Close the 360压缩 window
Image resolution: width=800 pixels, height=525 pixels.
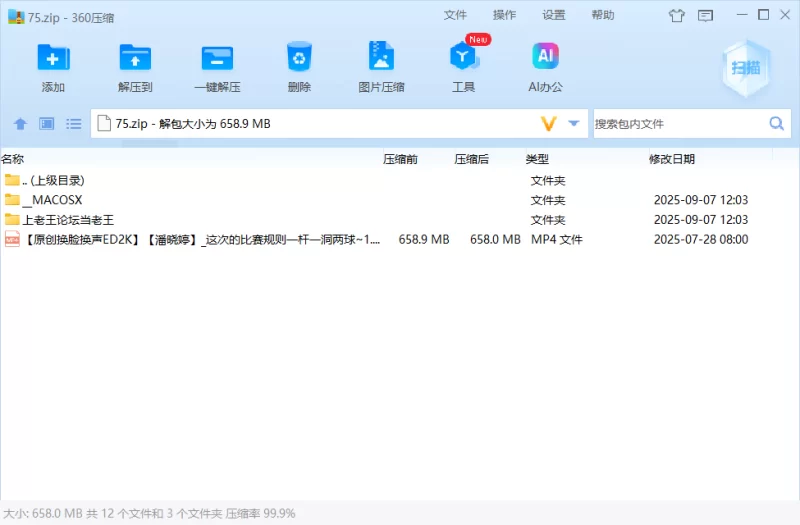(785, 15)
